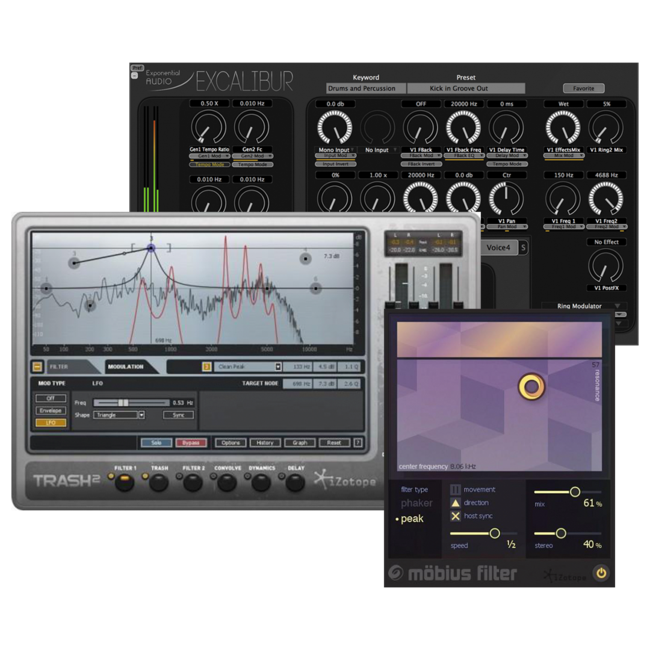This screenshot has height=650, width=650.
Task: Click the Möbius Filter power button
Action: pyautogui.click(x=601, y=573)
